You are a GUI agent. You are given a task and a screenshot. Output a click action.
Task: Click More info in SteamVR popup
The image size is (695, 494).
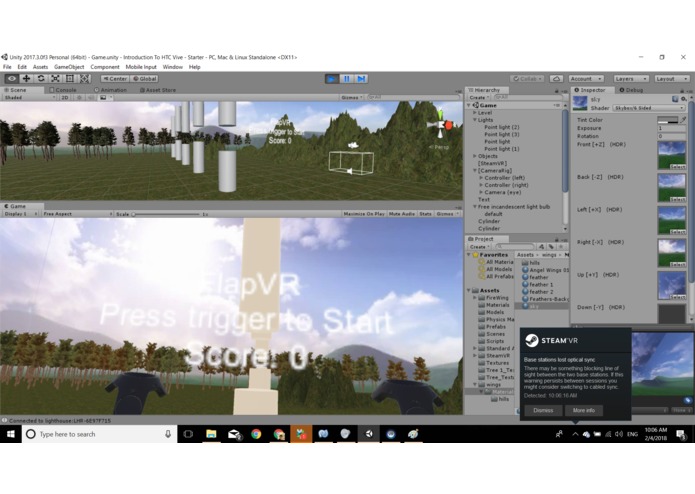pyautogui.click(x=584, y=410)
